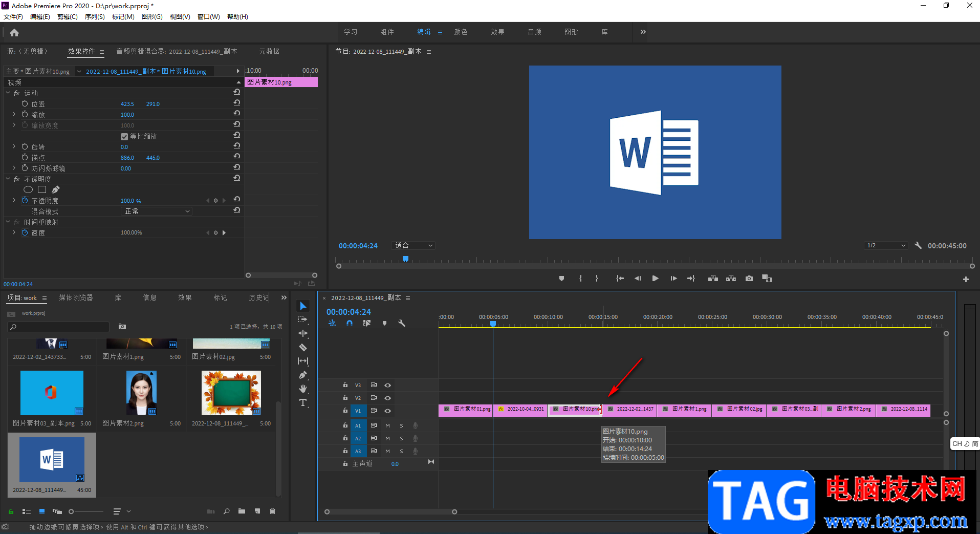This screenshot has width=980, height=534.
Task: Toggle V2 track output eye
Action: [388, 398]
